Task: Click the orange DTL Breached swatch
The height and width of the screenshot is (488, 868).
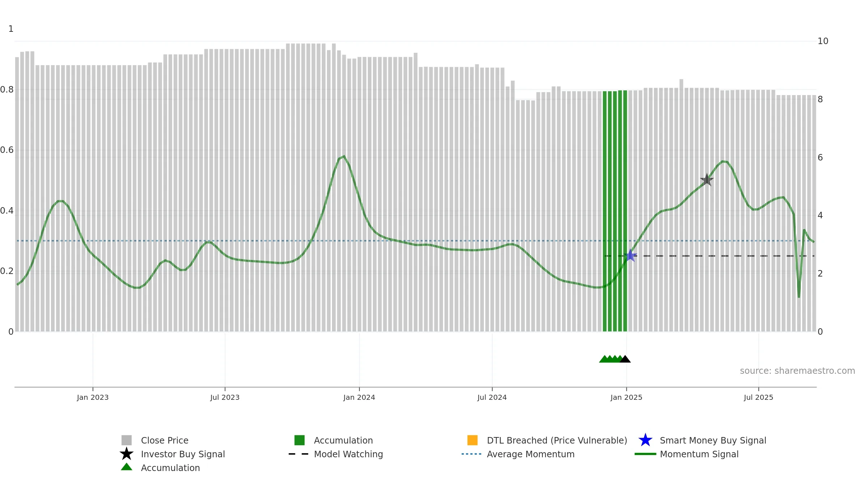Action: coord(472,440)
